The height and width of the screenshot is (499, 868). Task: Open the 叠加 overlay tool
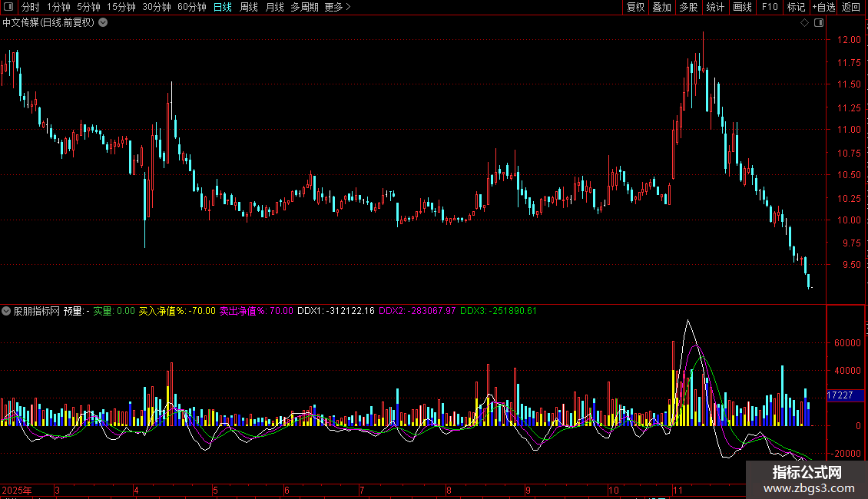661,8
